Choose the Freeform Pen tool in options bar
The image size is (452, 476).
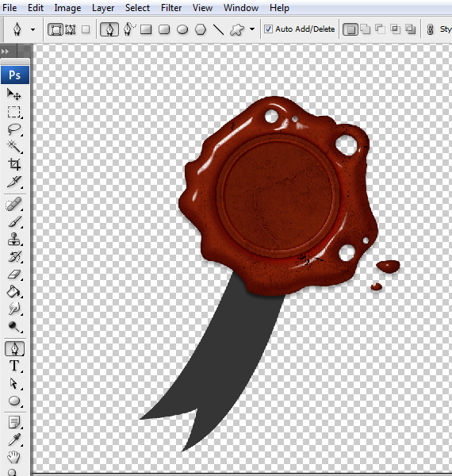pyautogui.click(x=129, y=29)
